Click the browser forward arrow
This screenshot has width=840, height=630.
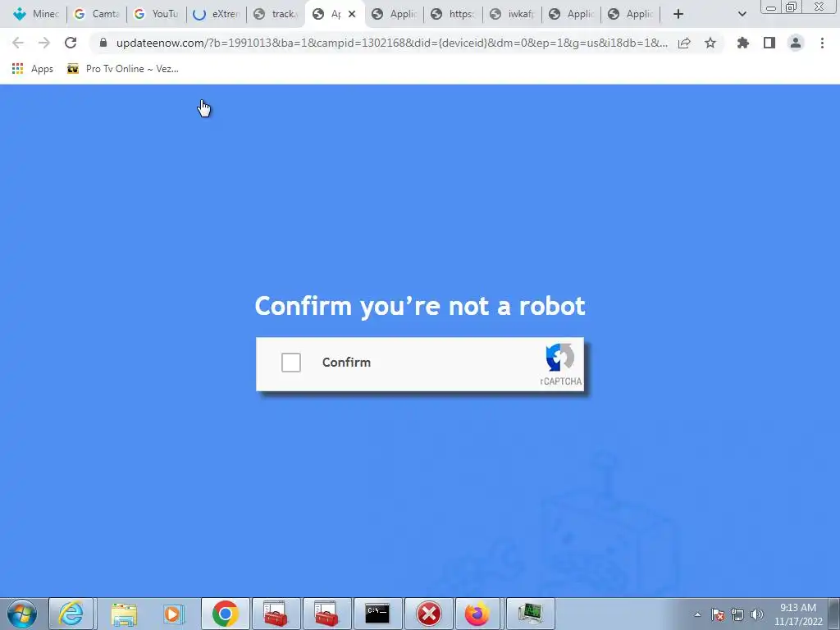[x=44, y=43]
